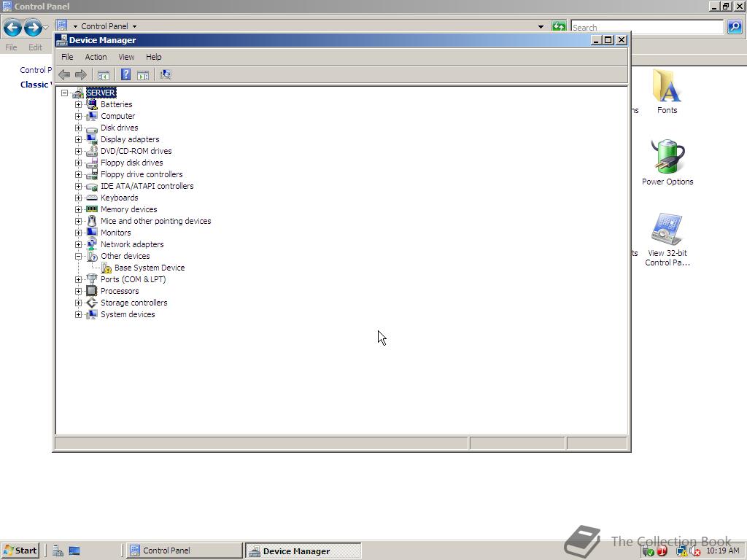Expand the IDE ATA/ATAPI controllers node
Image resolution: width=747 pixels, height=560 pixels.
[79, 186]
